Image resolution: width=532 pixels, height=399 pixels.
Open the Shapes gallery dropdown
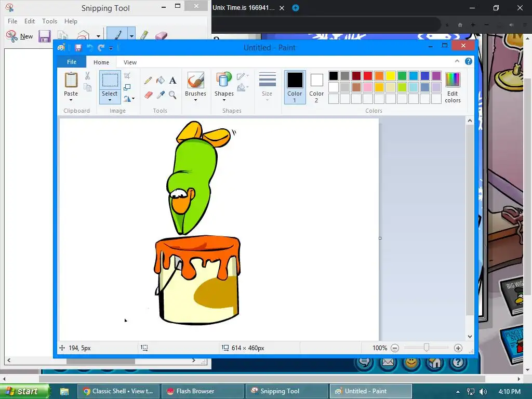point(224,100)
